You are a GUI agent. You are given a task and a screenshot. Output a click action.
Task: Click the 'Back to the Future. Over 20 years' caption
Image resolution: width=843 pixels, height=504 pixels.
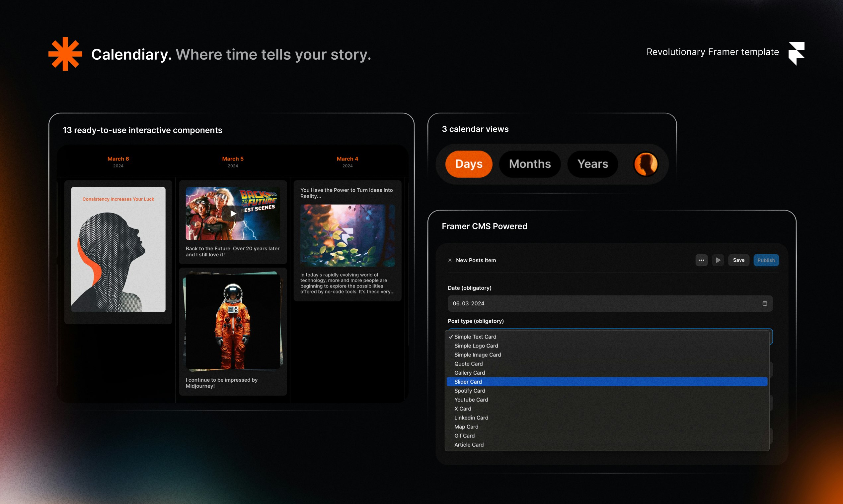233,251
